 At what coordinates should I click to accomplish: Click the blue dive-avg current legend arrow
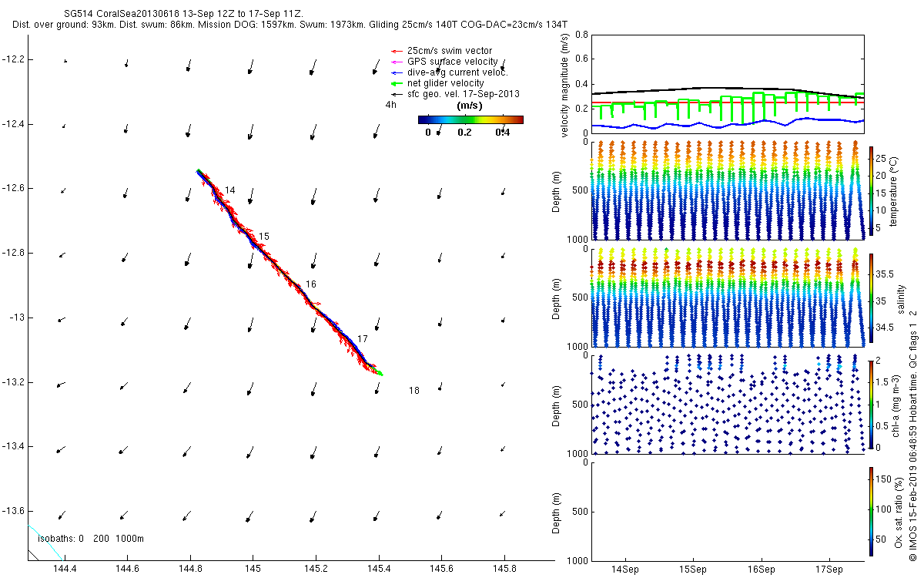397,72
